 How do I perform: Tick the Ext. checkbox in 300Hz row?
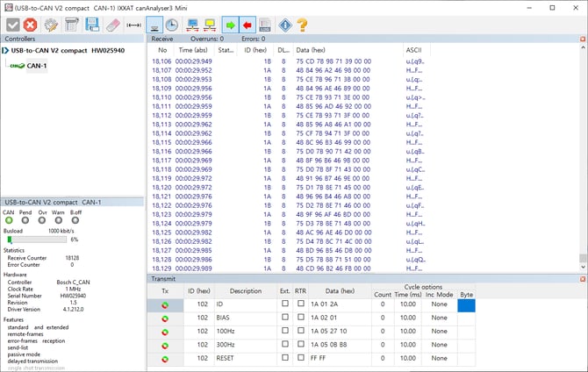click(284, 346)
